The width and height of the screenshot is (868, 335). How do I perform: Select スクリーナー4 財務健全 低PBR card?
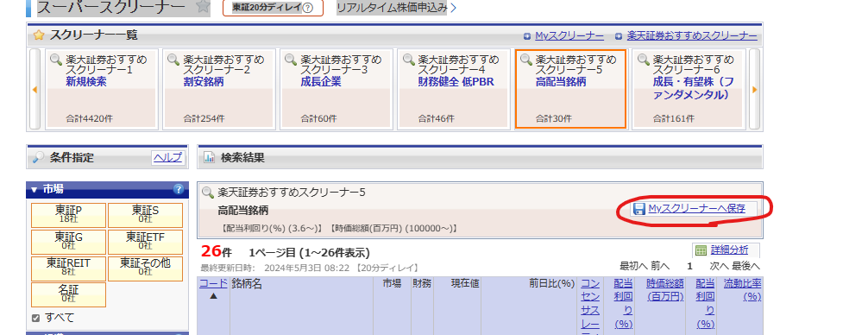click(454, 89)
